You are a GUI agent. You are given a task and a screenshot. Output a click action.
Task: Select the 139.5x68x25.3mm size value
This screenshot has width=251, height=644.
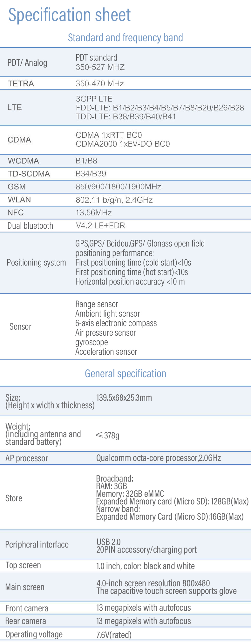(x=124, y=398)
